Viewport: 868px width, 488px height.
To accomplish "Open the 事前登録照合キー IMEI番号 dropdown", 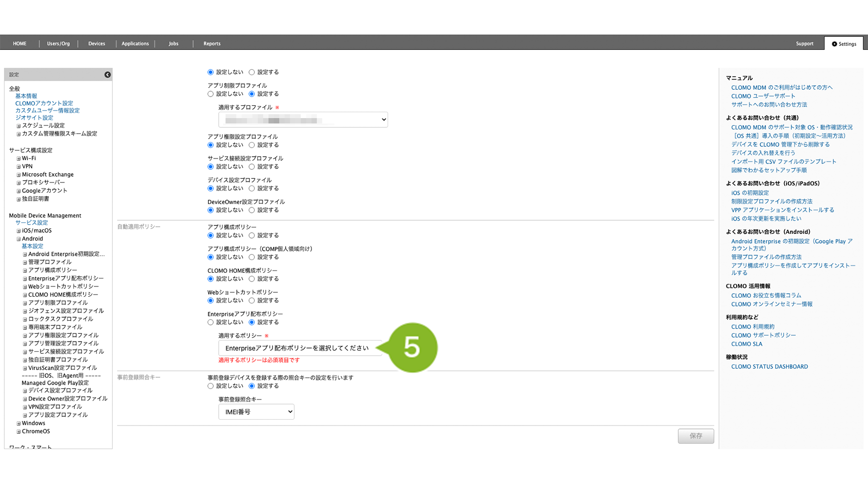I will click(x=256, y=412).
